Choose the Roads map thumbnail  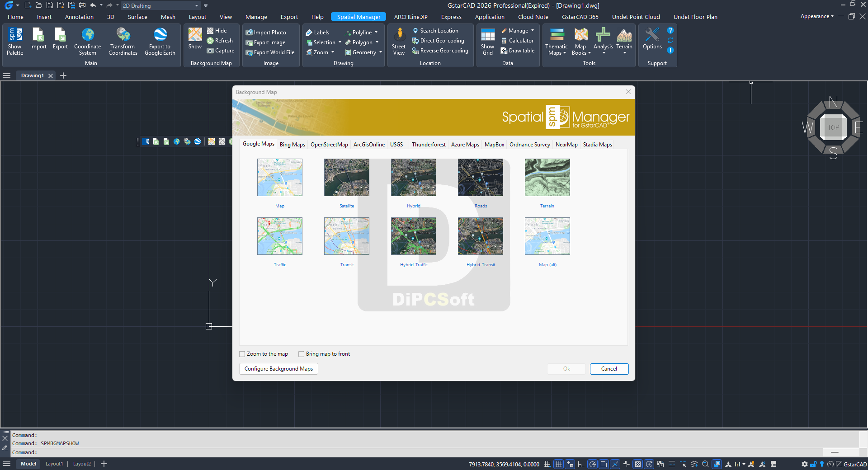[x=481, y=177]
